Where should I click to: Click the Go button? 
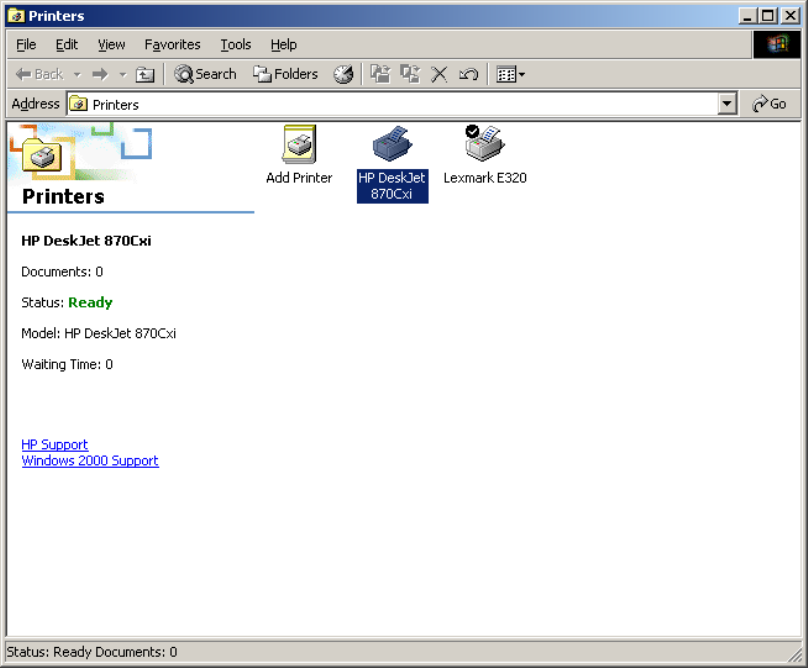pos(769,104)
